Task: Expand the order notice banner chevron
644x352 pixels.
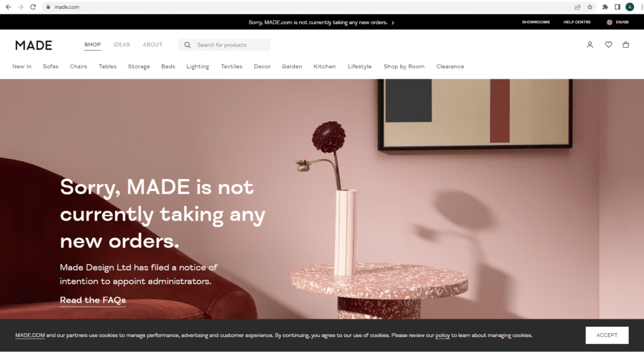Action: (392, 23)
